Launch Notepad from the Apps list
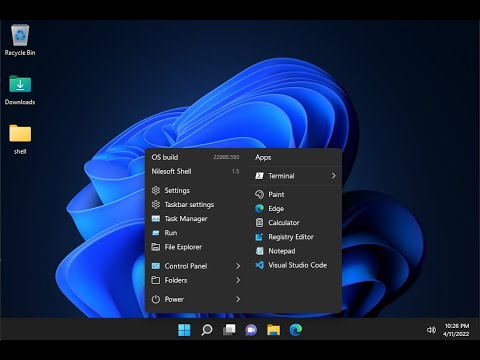 coord(295,251)
